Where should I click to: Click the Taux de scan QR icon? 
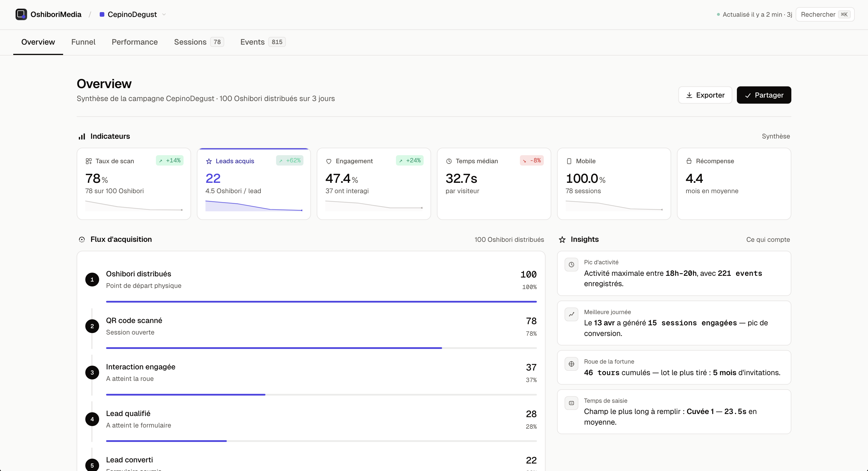click(x=89, y=161)
